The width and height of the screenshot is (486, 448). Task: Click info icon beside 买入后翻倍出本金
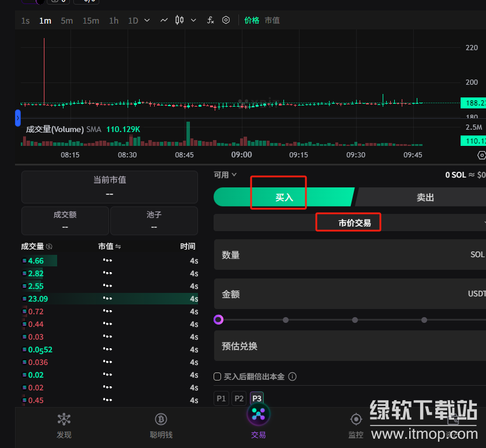coord(292,377)
